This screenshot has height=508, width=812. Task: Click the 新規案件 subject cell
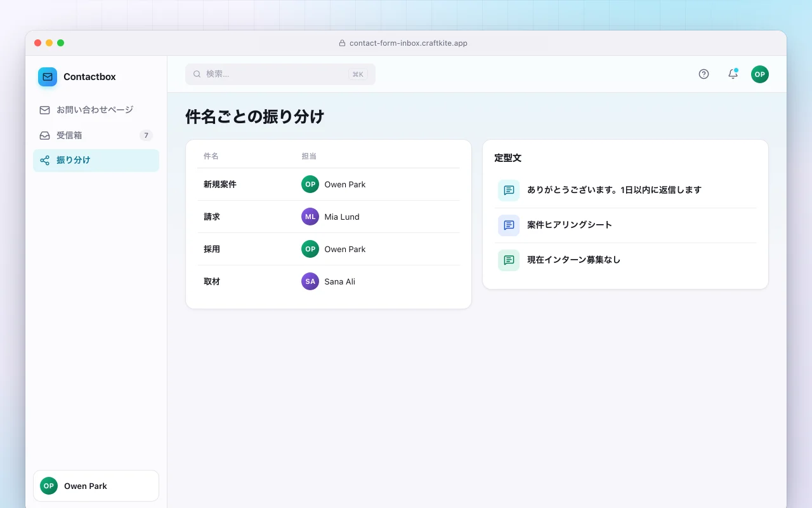click(220, 184)
